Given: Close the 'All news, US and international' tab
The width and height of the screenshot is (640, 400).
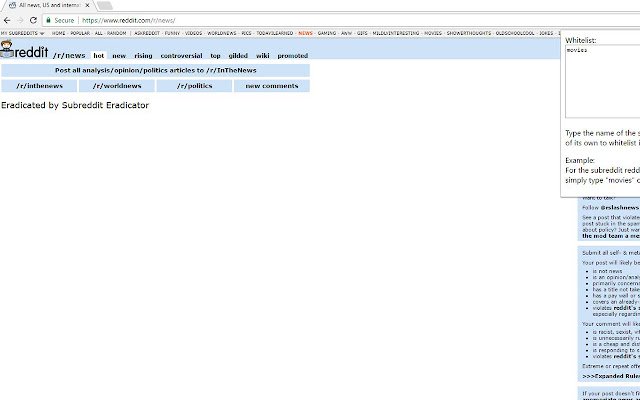Looking at the screenshot, I should (87, 5).
